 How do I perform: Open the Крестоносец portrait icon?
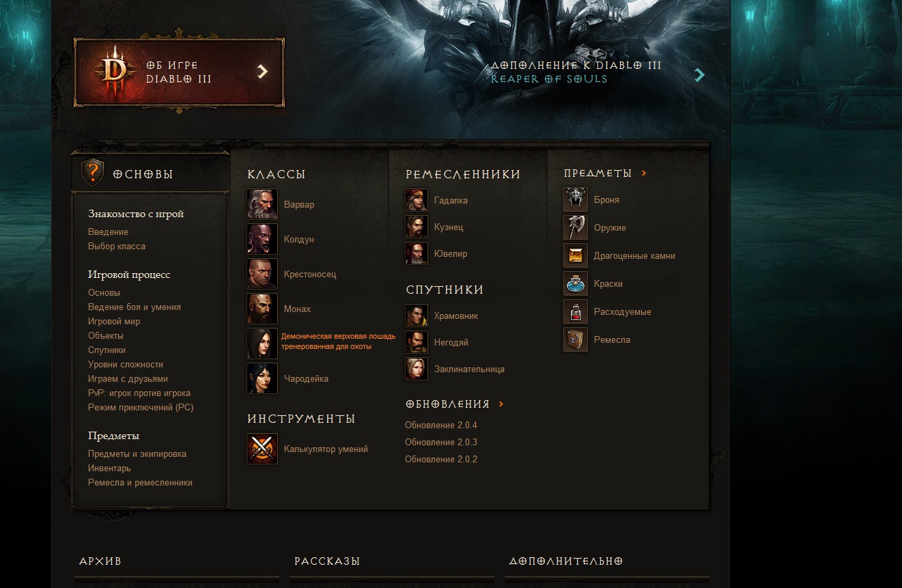tap(262, 274)
